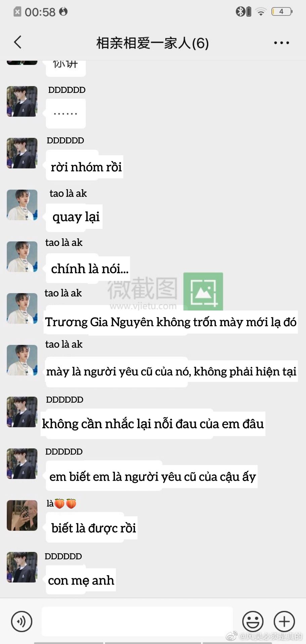Open the peach-named user's avatar
The width and height of the screenshot is (306, 644).
[22, 515]
